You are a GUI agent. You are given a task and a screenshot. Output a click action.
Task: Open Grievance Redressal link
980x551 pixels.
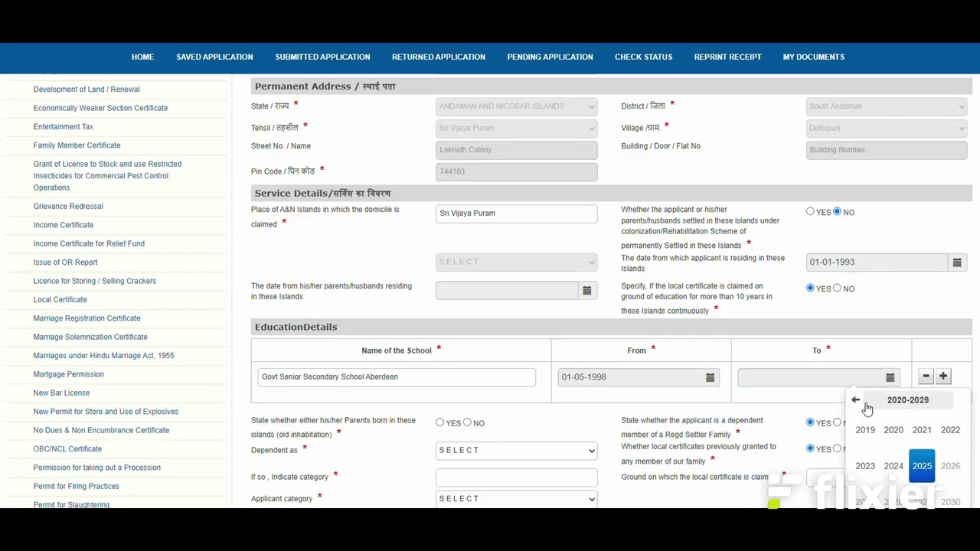(x=68, y=207)
